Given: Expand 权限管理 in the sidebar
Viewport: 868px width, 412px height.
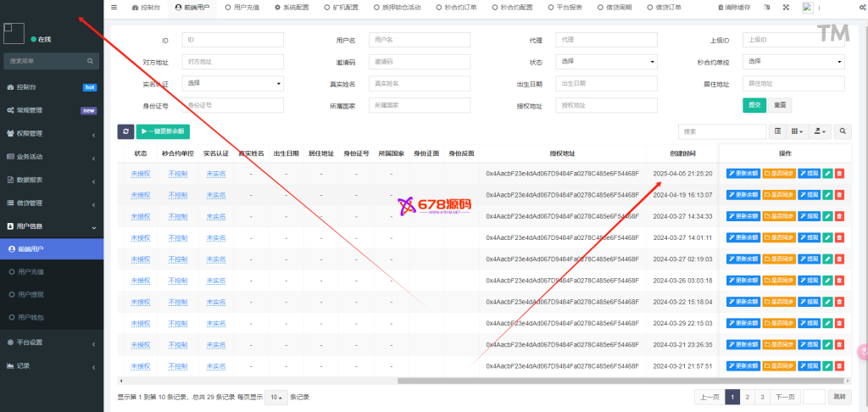Looking at the screenshot, I should (51, 133).
